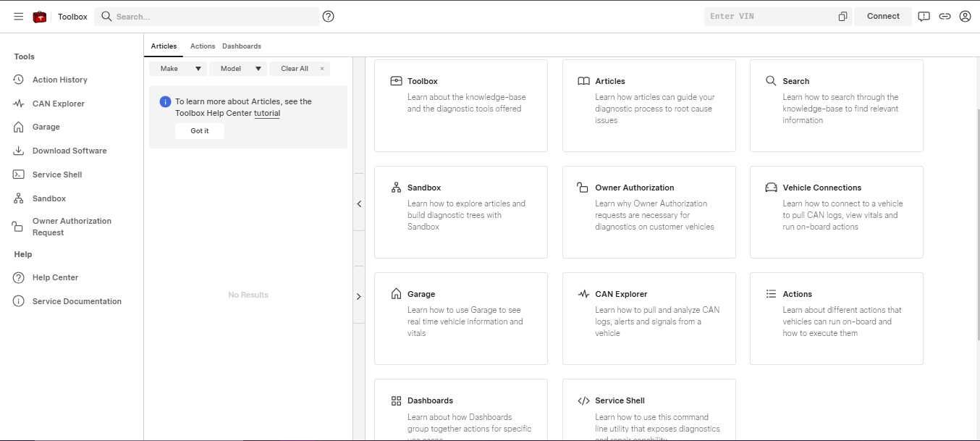
Task: Click the Action History clock icon
Action: coord(19,80)
